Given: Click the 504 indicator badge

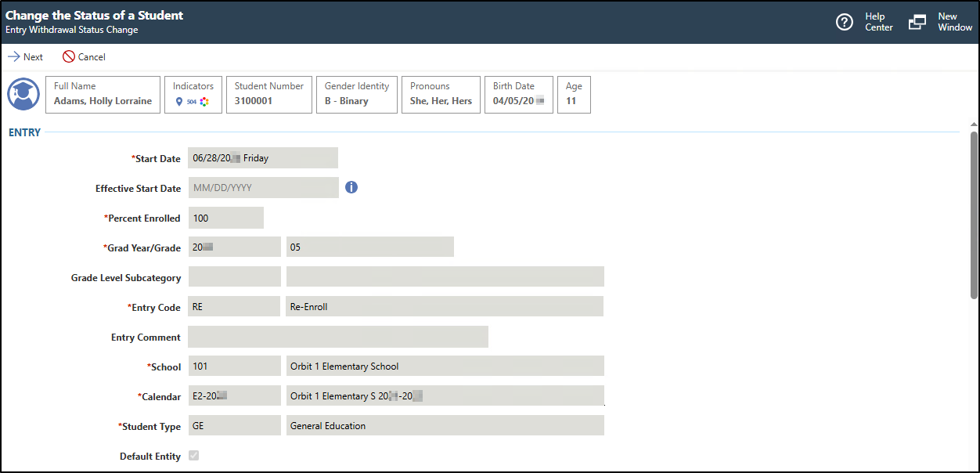Looking at the screenshot, I should (192, 102).
